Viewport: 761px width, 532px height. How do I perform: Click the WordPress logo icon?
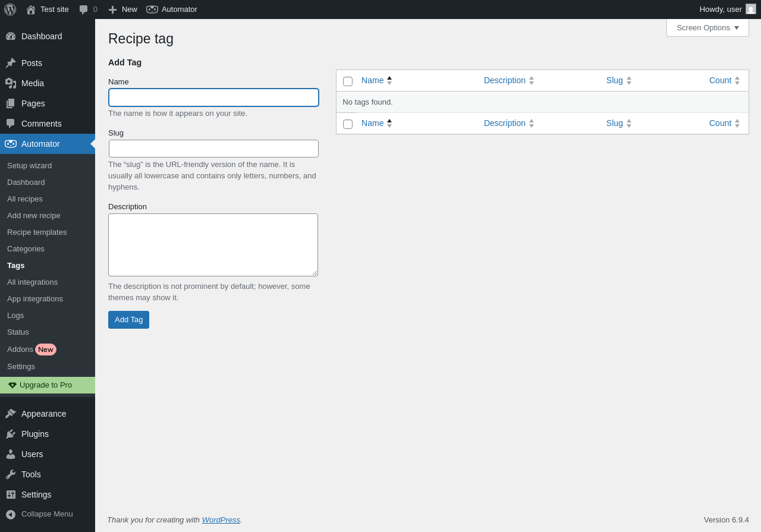tap(10, 10)
